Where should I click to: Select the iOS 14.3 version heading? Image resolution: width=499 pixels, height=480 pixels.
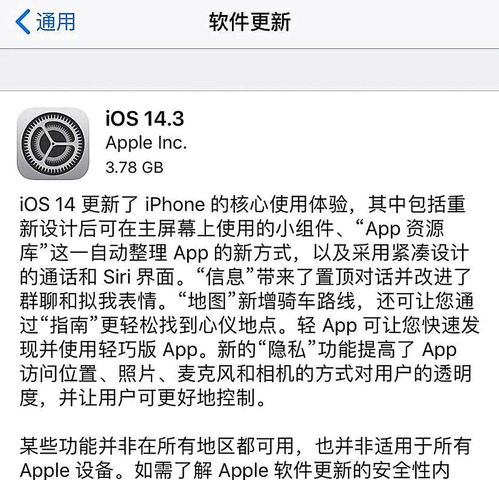click(x=145, y=118)
